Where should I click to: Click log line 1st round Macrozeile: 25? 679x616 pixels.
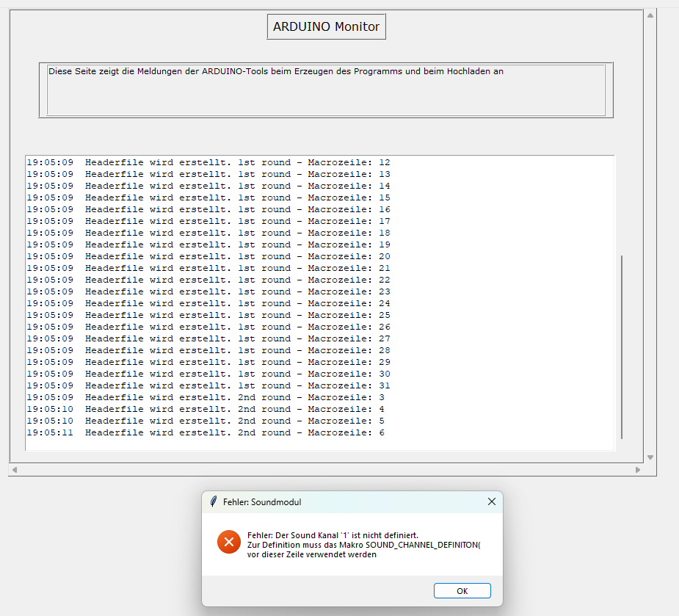[208, 315]
